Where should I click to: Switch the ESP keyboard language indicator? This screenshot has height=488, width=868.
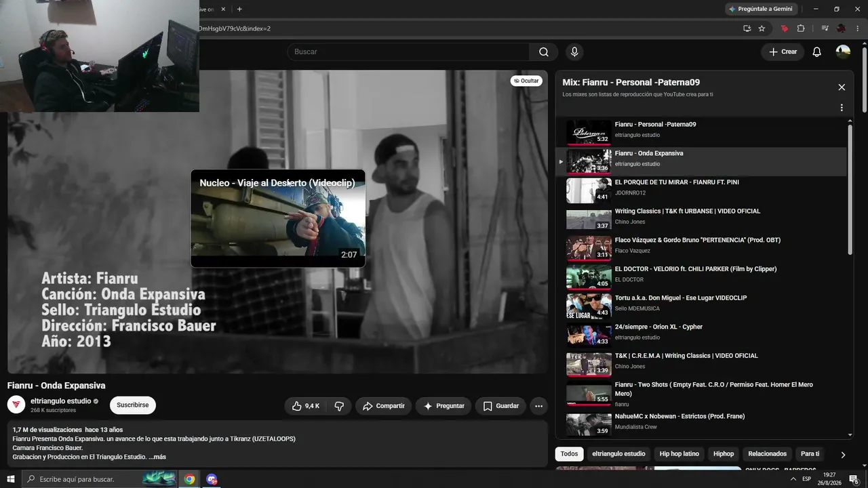[x=806, y=479]
